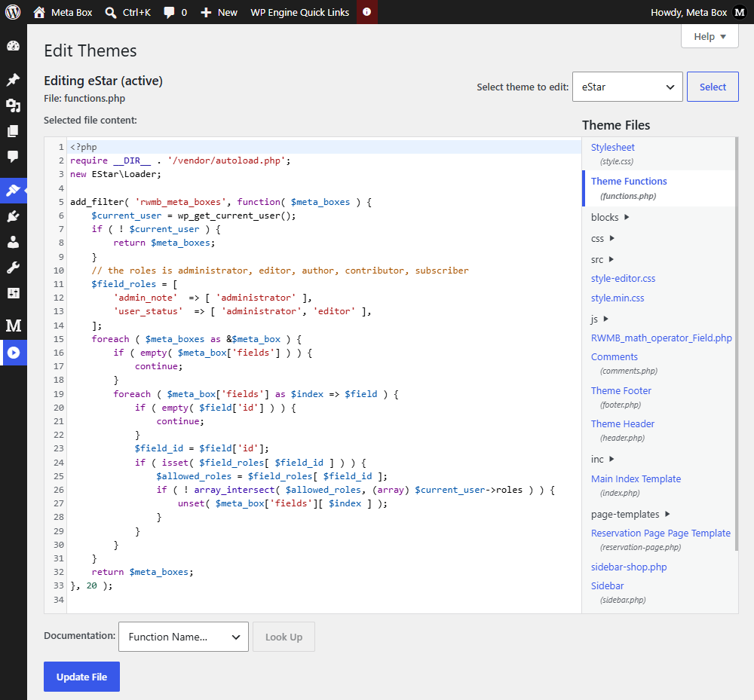Open the Comments icon in sidebar
Screen dimensions: 754x700
[13, 157]
